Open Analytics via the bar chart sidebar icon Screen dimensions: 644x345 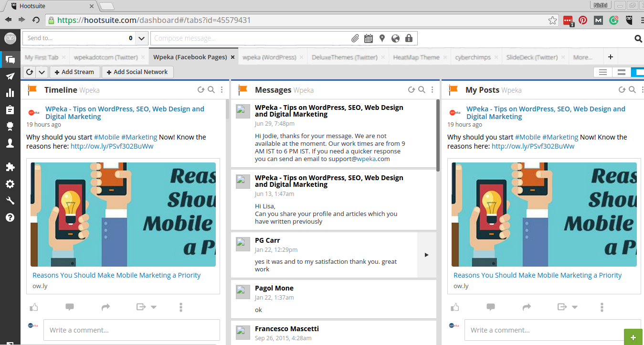point(10,93)
